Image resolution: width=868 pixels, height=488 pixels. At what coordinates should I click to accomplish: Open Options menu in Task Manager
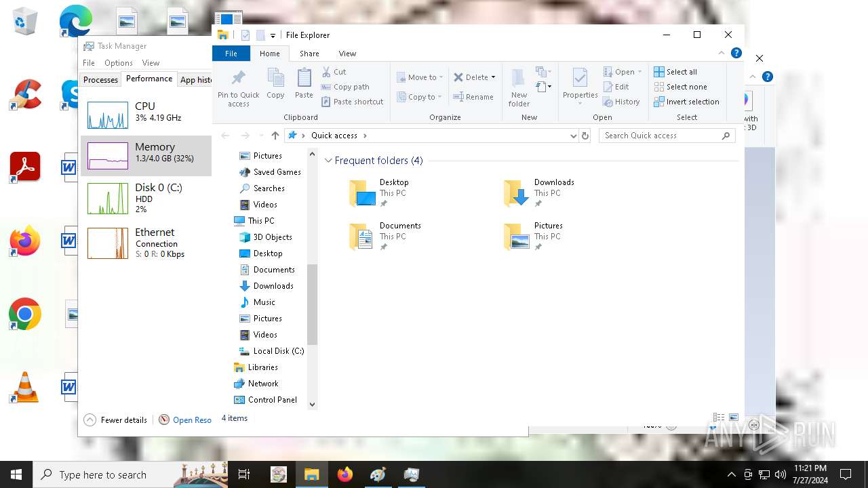click(118, 63)
